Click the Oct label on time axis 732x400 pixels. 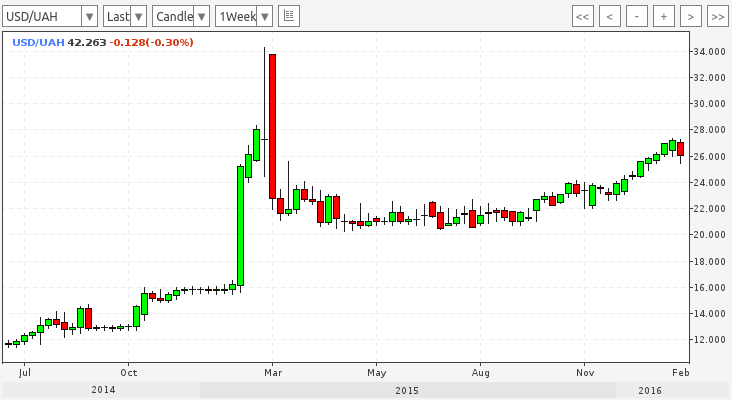pyautogui.click(x=127, y=369)
